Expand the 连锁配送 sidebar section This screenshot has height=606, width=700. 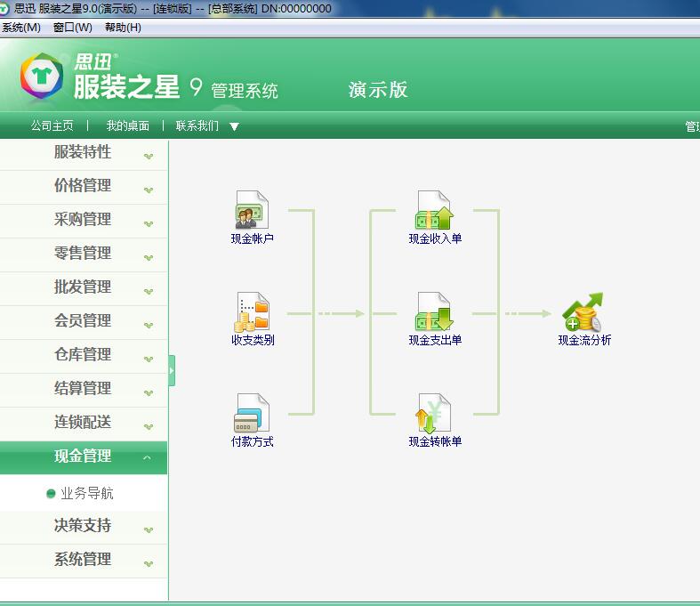(84, 423)
